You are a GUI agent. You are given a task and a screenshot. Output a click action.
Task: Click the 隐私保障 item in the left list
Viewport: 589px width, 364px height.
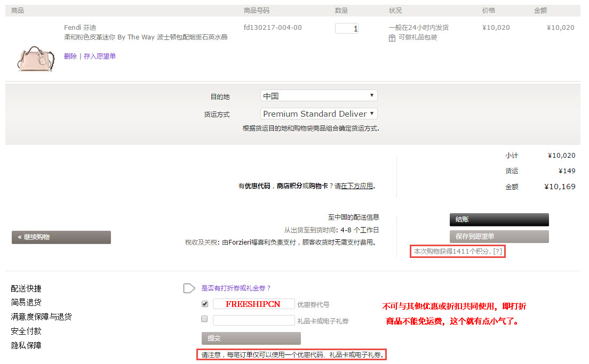tap(26, 345)
